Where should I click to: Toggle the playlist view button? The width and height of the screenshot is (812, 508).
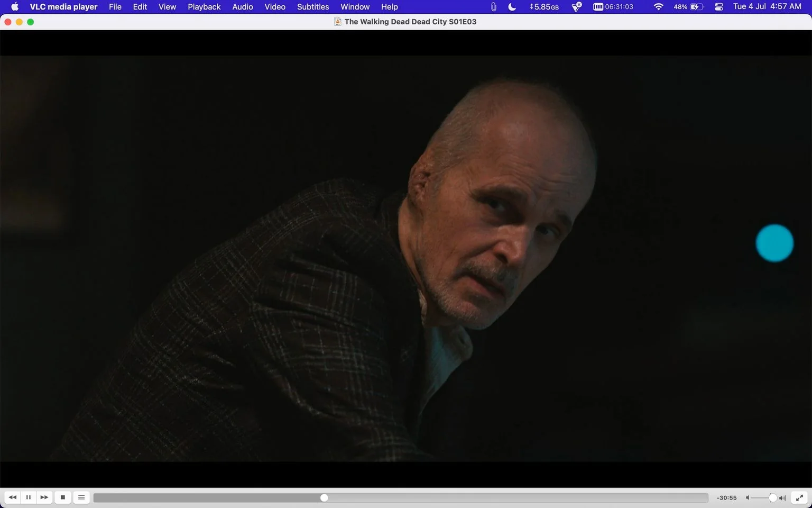point(81,497)
